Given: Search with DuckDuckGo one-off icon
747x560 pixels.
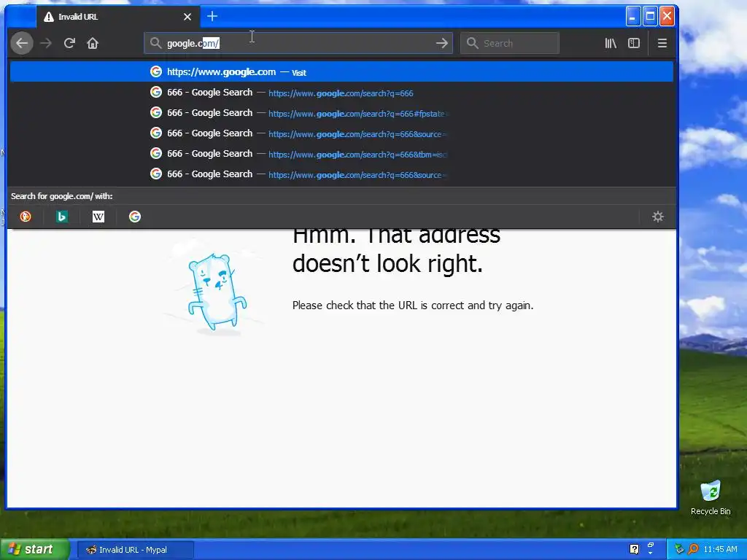Looking at the screenshot, I should coord(26,217).
